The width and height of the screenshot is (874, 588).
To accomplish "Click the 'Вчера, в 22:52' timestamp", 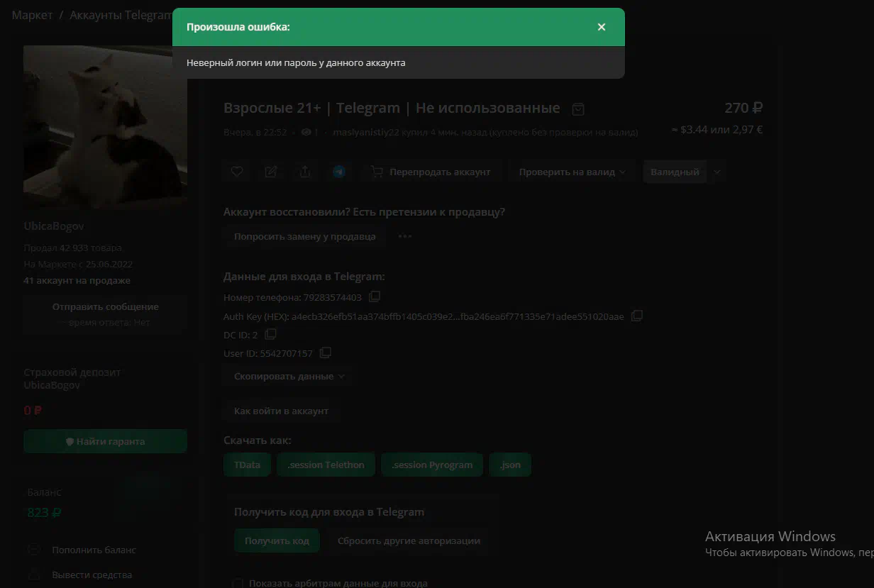I will (x=255, y=132).
